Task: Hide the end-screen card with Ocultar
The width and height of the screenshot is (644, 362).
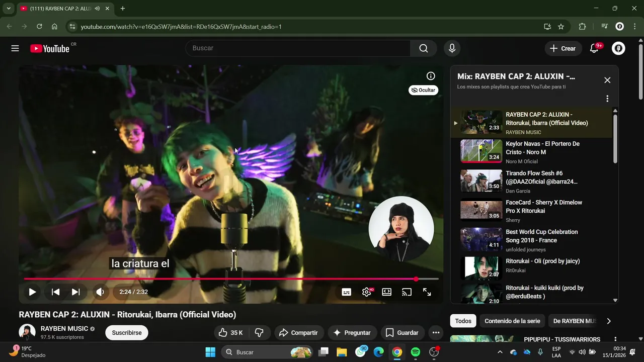Action: coord(423,90)
